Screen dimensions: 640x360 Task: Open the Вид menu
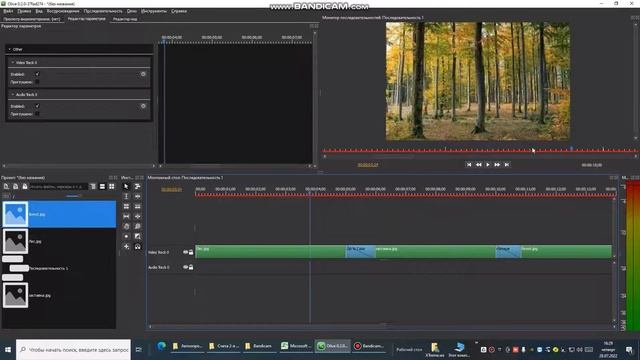(x=39, y=11)
